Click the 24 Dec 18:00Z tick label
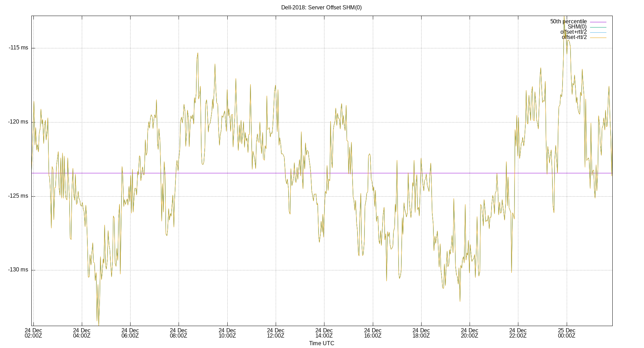 tap(422, 333)
